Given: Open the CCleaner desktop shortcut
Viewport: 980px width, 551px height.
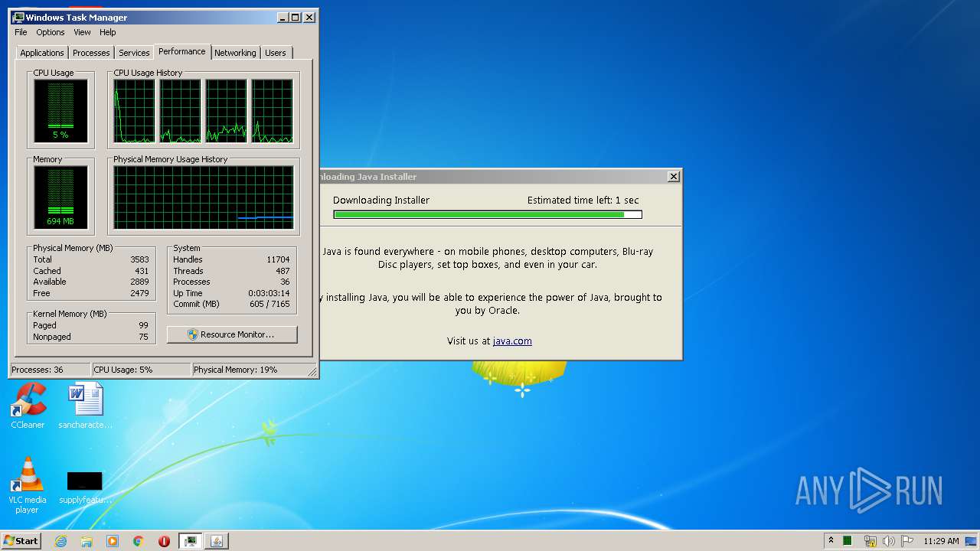Looking at the screenshot, I should click(28, 406).
